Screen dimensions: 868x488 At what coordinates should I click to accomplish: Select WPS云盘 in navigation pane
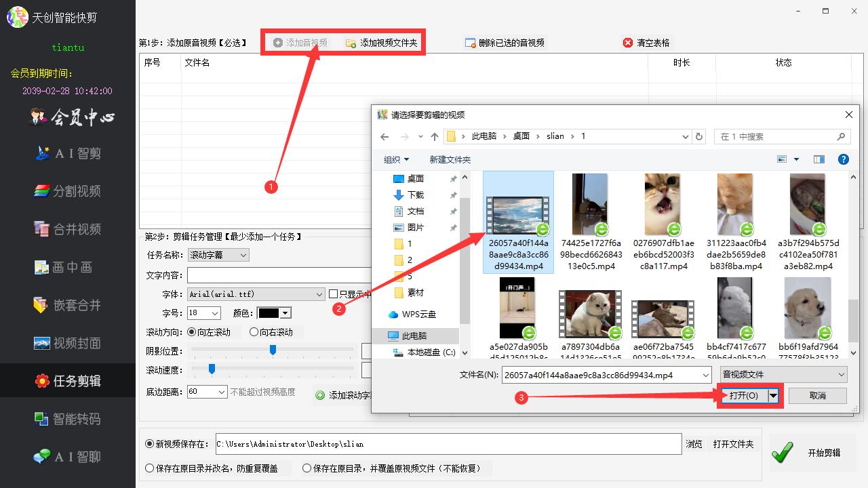[x=419, y=314]
